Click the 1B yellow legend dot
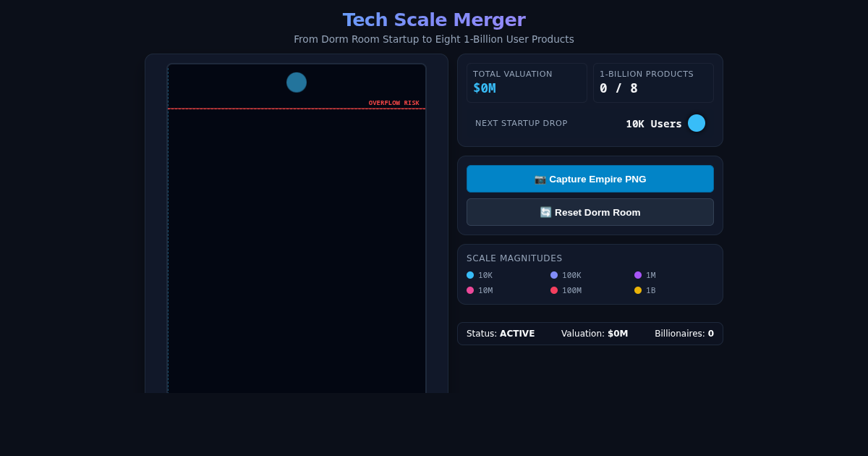The image size is (868, 456). (638, 290)
